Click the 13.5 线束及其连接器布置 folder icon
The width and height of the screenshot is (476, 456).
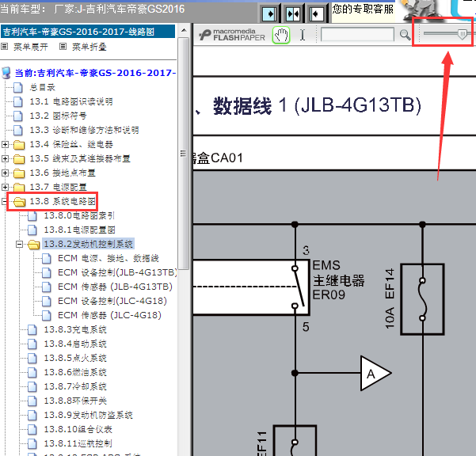(x=19, y=159)
